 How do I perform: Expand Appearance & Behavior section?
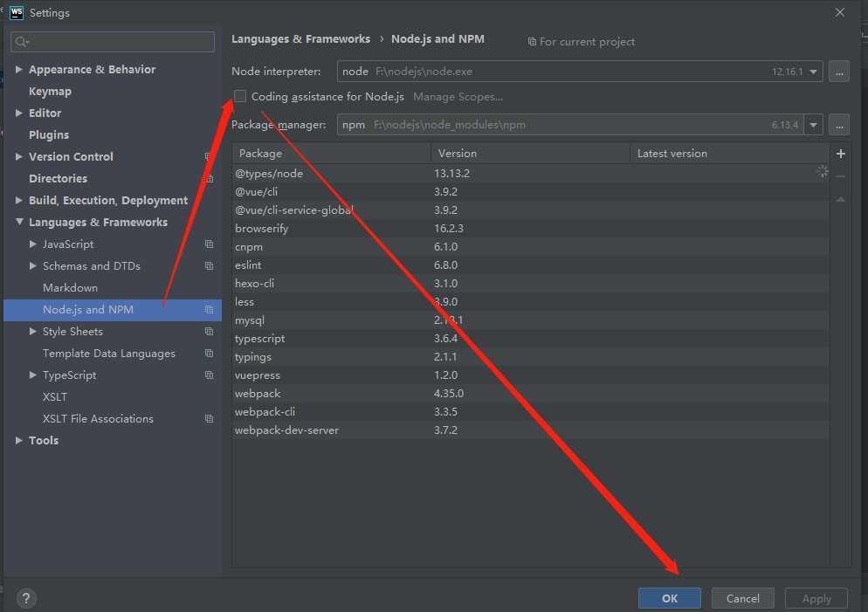tap(19, 69)
